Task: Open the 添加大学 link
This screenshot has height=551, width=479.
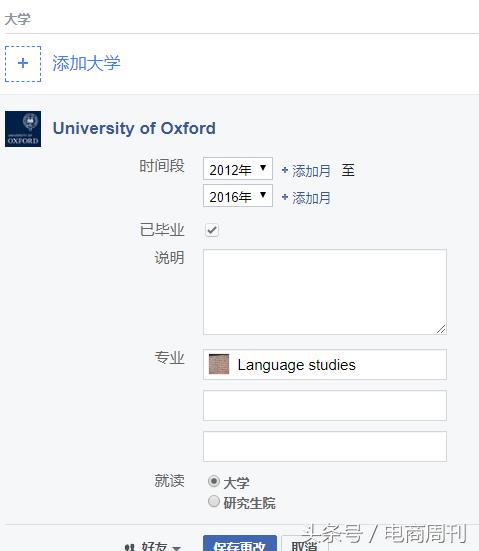Action: [x=86, y=64]
